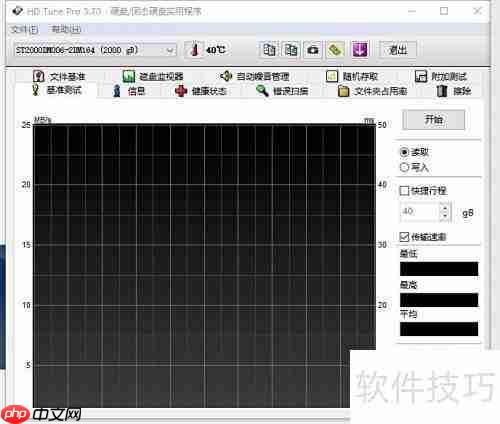
Task: Toggle the 传输速率 transfer rate checkbox
Action: pyautogui.click(x=423, y=237)
